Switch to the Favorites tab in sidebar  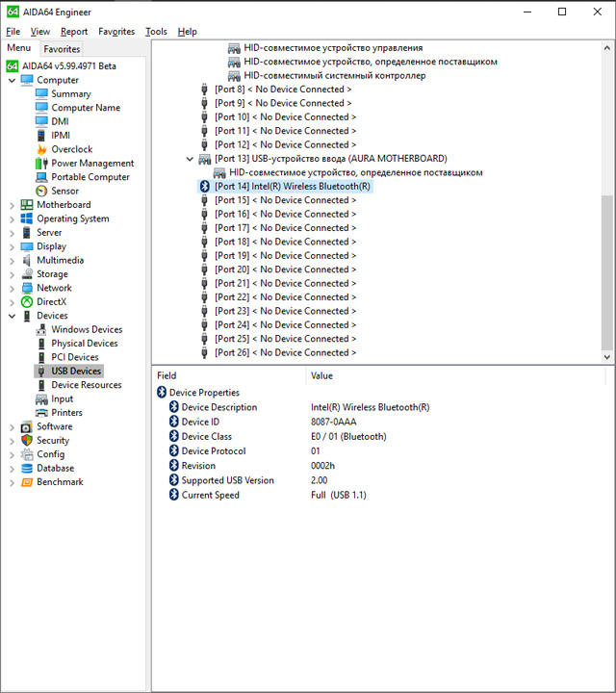62,49
